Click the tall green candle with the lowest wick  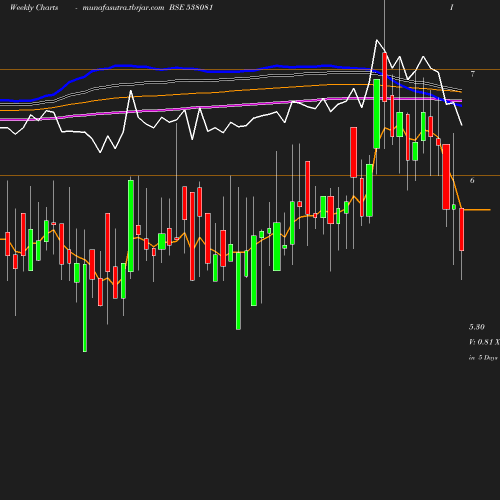[85, 308]
